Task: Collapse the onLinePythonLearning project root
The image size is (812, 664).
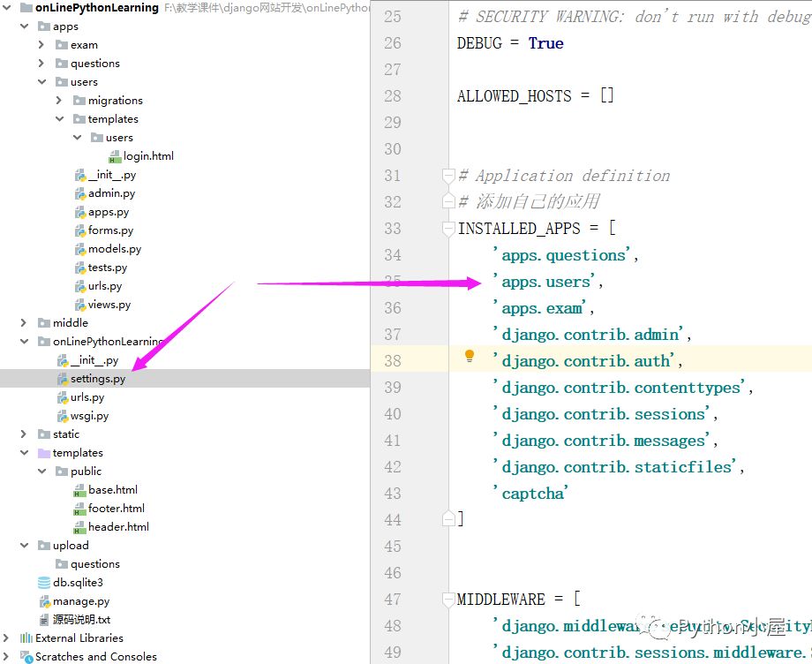Action: coord(7,8)
